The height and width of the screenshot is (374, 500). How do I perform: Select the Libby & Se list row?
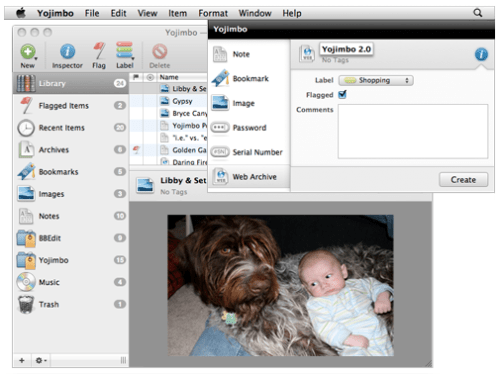pyautogui.click(x=169, y=89)
